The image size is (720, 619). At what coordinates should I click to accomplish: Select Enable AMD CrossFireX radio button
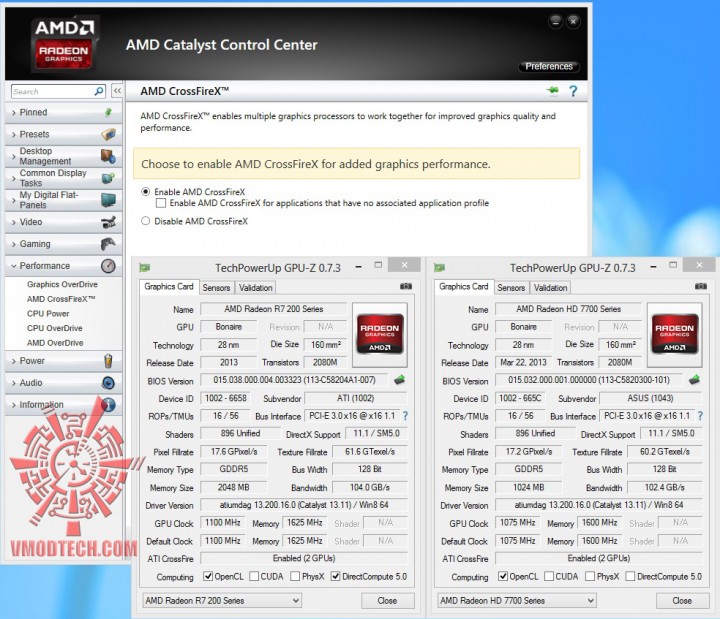click(146, 191)
